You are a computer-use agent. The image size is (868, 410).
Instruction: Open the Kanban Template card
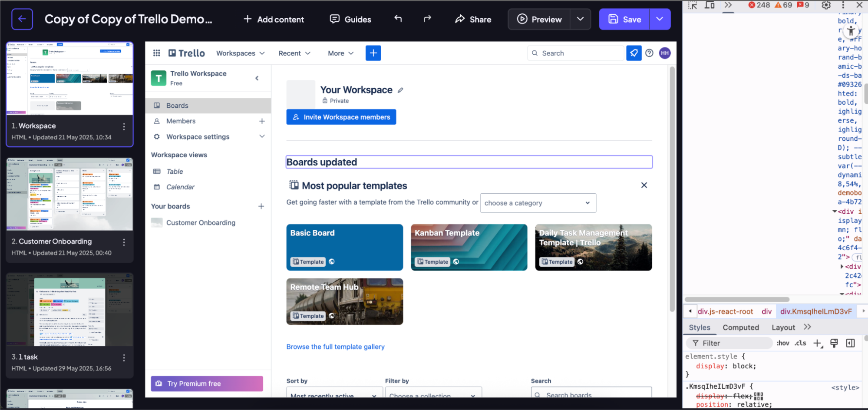(x=469, y=247)
